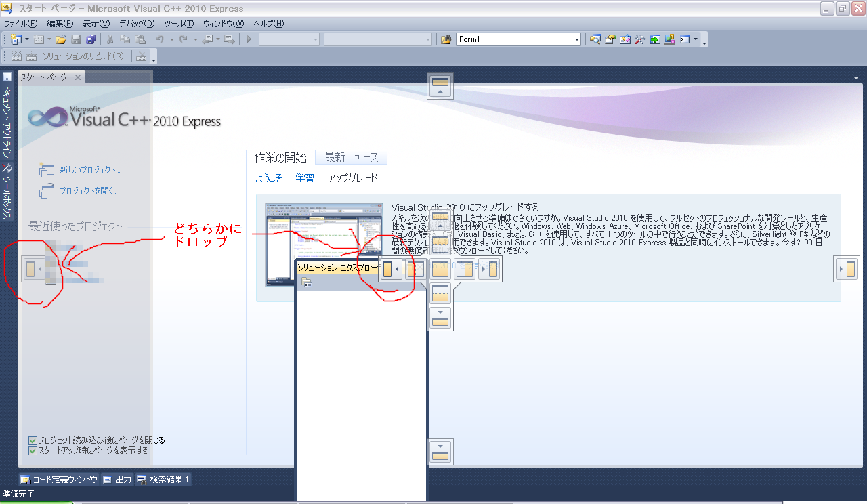This screenshot has width=867, height=504.
Task: Click the 新しいプロジェクト... link
Action: click(x=90, y=170)
